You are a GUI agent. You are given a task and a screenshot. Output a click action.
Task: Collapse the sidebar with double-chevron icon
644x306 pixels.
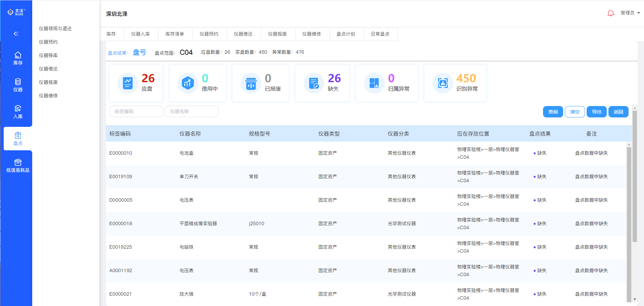point(16,34)
